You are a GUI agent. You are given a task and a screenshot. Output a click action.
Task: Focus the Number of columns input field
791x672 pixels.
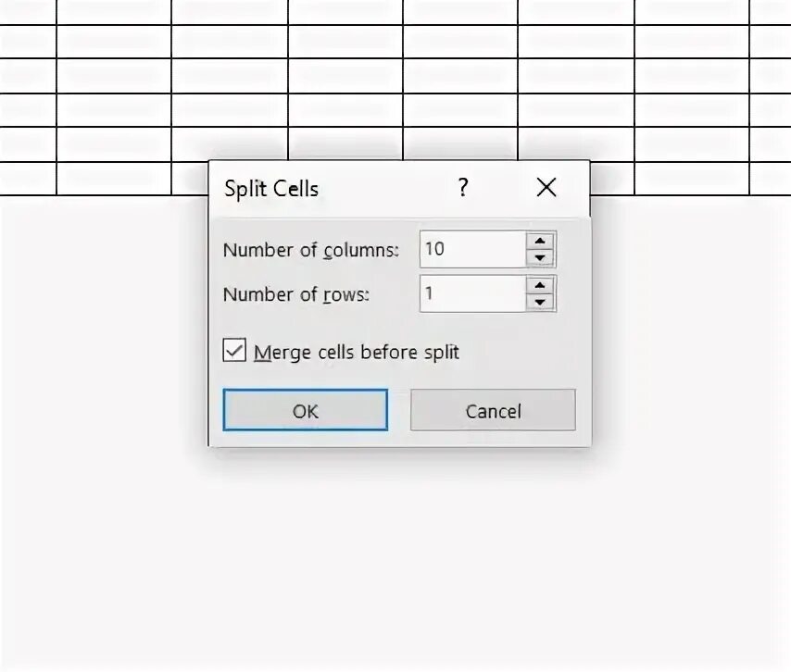click(x=471, y=249)
